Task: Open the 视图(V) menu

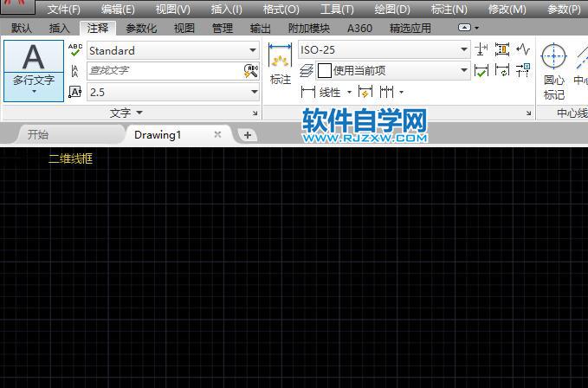Action: 173,10
